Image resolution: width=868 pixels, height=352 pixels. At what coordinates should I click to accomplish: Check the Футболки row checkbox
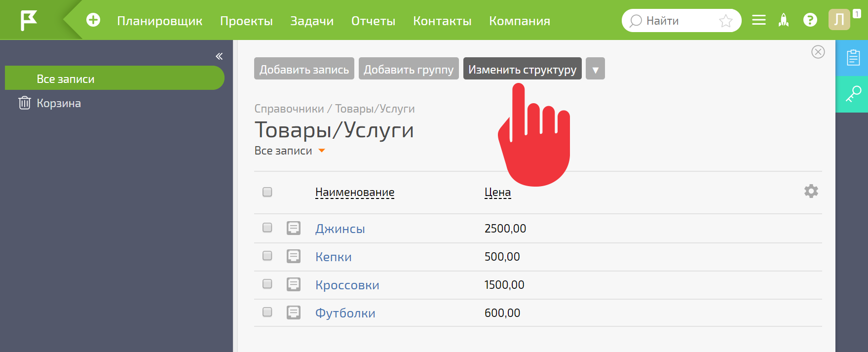(x=267, y=312)
